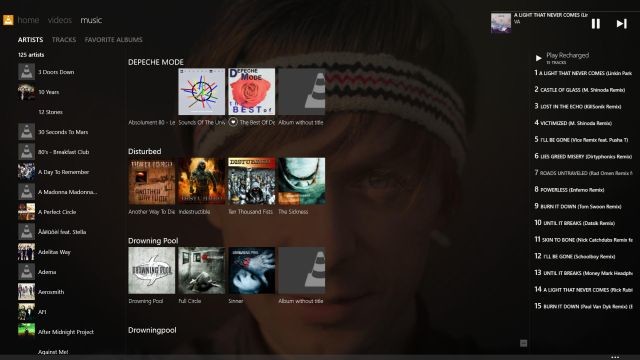Select the Against Me! artist
Image resolution: width=640 pixels, height=360 pixels.
coord(53,352)
